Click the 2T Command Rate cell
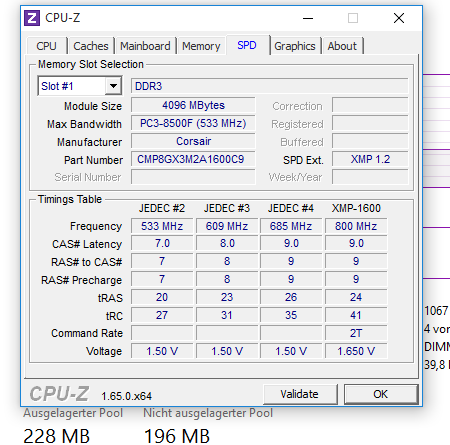This screenshot has height=445, width=450. click(x=356, y=333)
